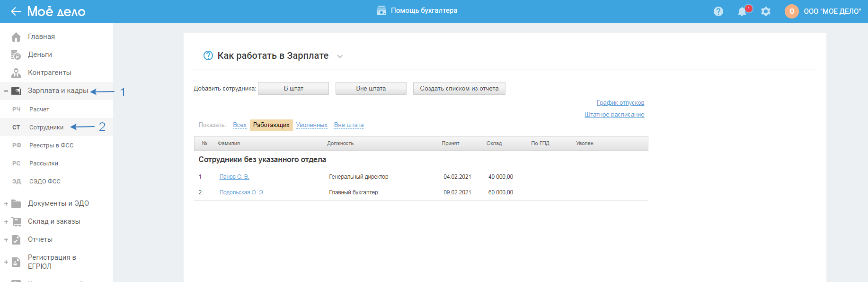The height and width of the screenshot is (282, 868).
Task: Open Помощь бухгалтера in the header
Action: pos(417,10)
